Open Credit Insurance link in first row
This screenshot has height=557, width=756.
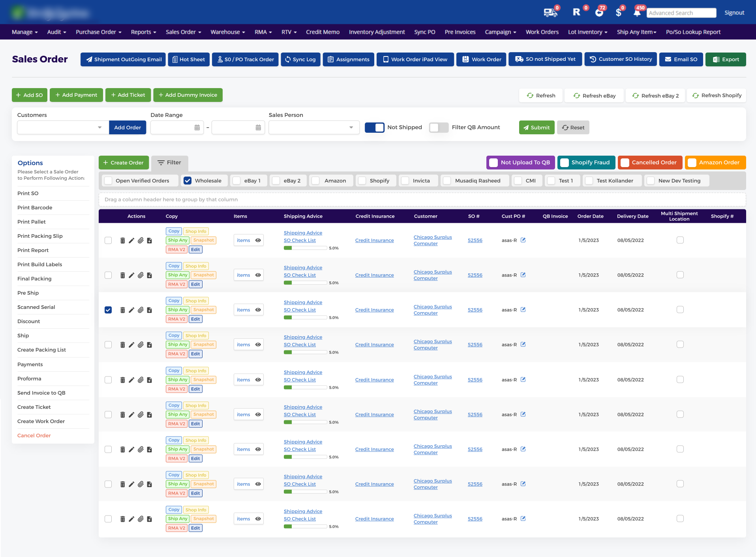[374, 240]
